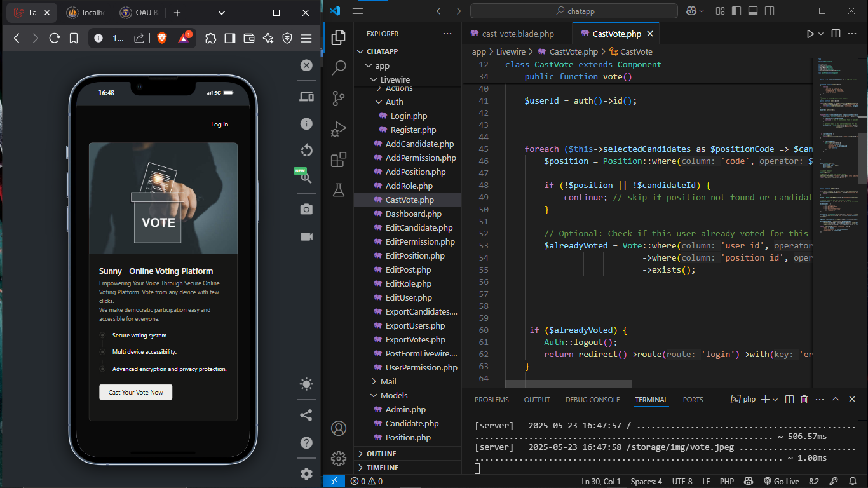
Task: Click the chatapp search box
Action: (x=574, y=11)
